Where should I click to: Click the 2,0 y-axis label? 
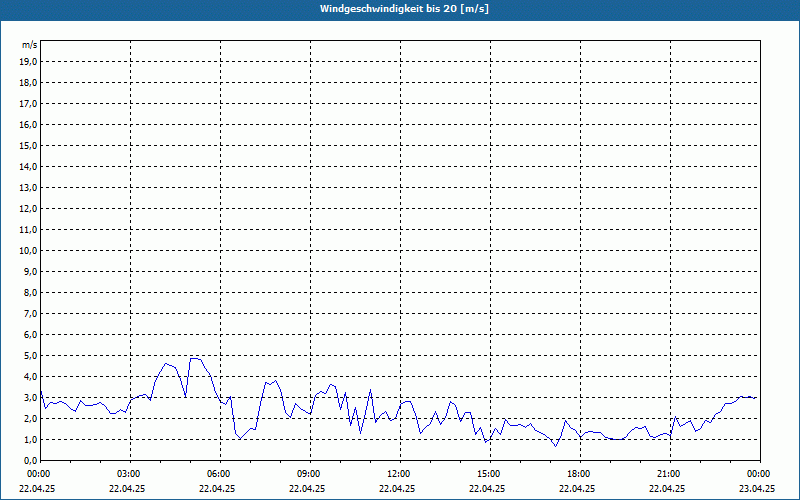tap(30, 419)
